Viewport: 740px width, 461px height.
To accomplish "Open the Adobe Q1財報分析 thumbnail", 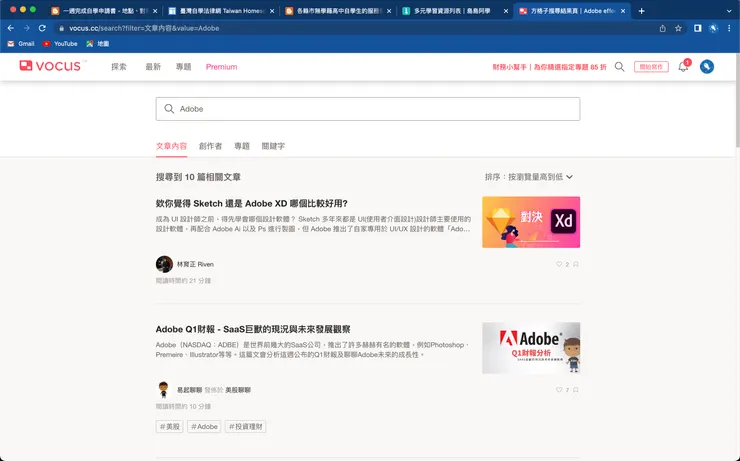I will 531,348.
